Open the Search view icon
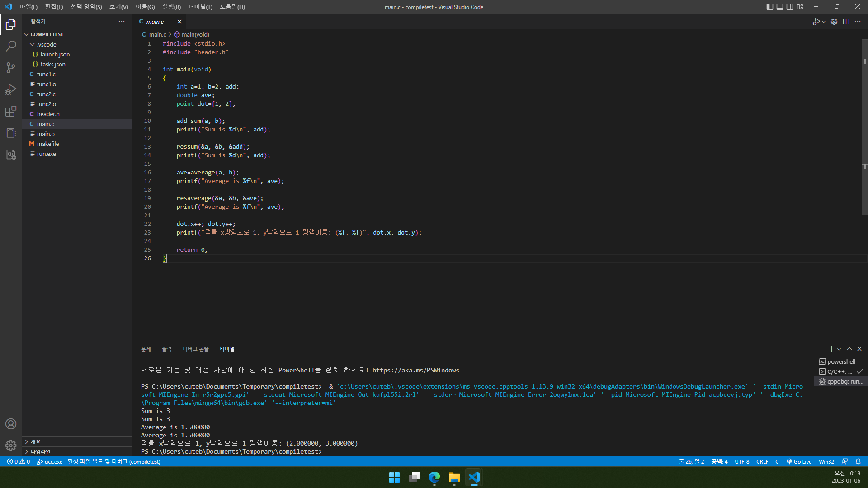Screen dimensions: 868x488 pos(11,46)
